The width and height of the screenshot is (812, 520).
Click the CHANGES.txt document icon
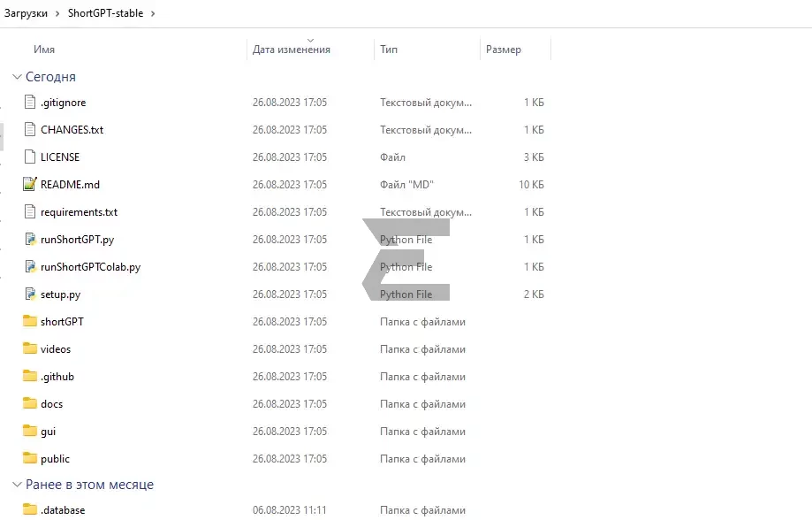[30, 130]
